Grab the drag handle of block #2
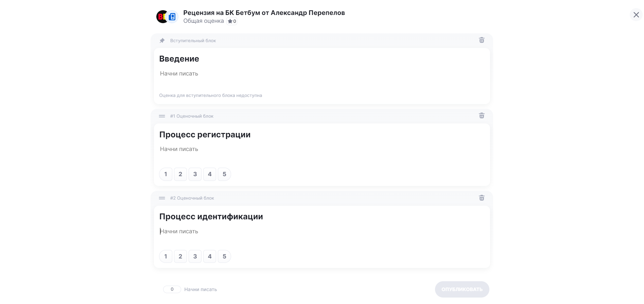This screenshot has width=644, height=304. pos(162,198)
